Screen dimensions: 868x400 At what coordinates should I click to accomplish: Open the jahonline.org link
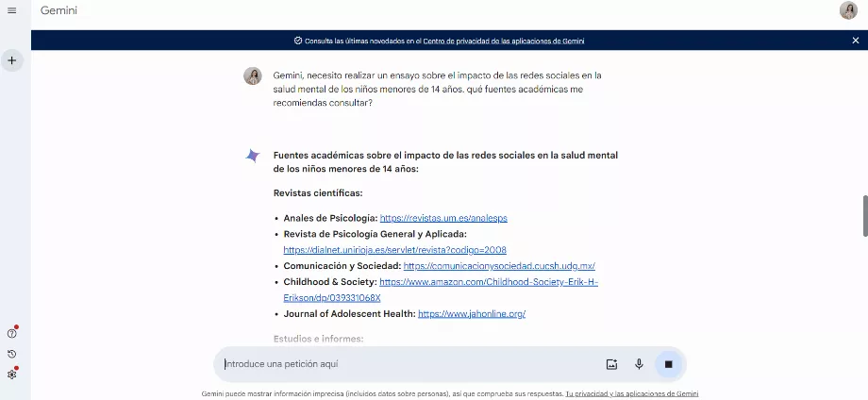coord(472,314)
